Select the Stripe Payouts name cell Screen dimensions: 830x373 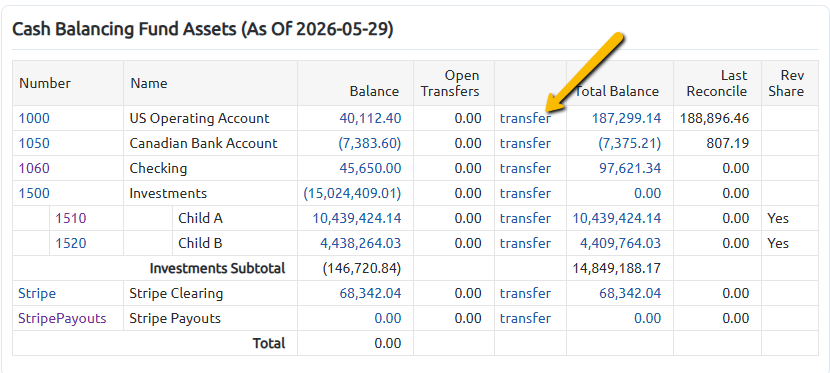pyautogui.click(x=211, y=319)
